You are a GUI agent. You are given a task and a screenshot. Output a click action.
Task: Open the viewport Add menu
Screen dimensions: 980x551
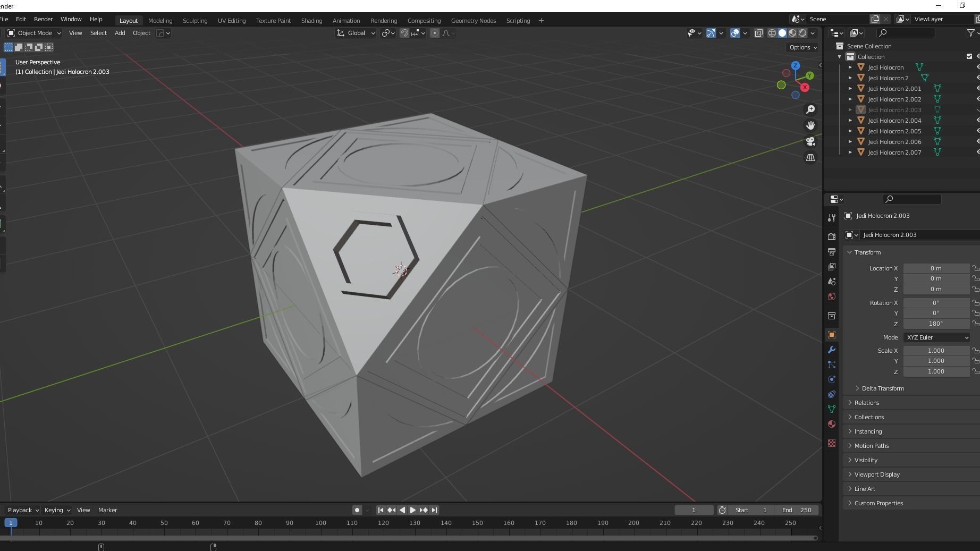click(x=120, y=33)
